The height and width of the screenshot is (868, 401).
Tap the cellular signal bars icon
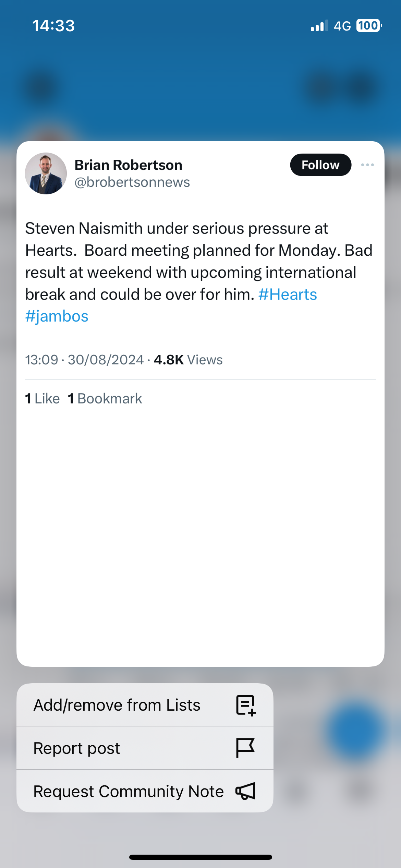pos(319,26)
